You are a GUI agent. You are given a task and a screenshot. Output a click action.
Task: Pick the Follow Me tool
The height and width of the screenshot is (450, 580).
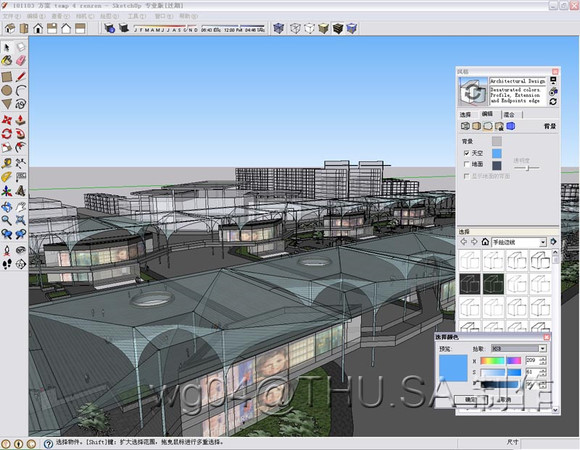pos(21,133)
